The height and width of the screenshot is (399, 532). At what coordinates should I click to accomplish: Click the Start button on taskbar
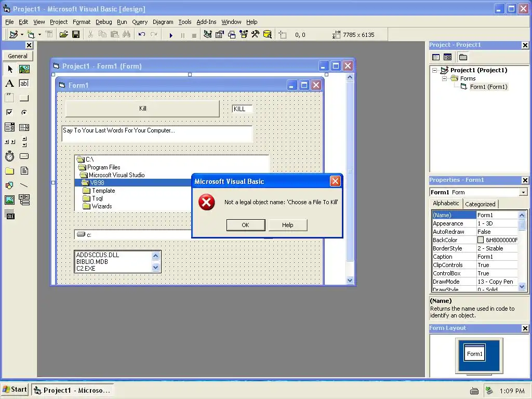click(15, 390)
